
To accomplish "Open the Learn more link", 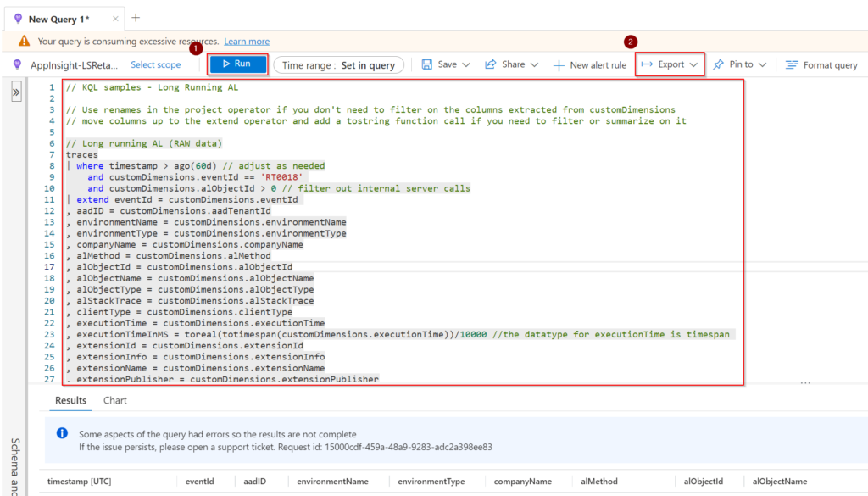I will point(246,40).
